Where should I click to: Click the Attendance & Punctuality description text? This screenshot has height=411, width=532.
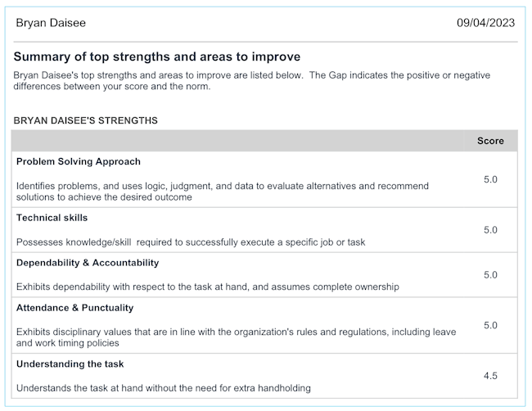pyautogui.click(x=236, y=337)
